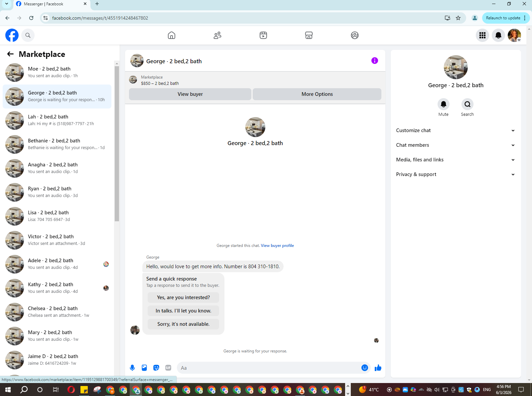This screenshot has height=396, width=532.
Task: Click the View buyer button
Action: tap(190, 94)
